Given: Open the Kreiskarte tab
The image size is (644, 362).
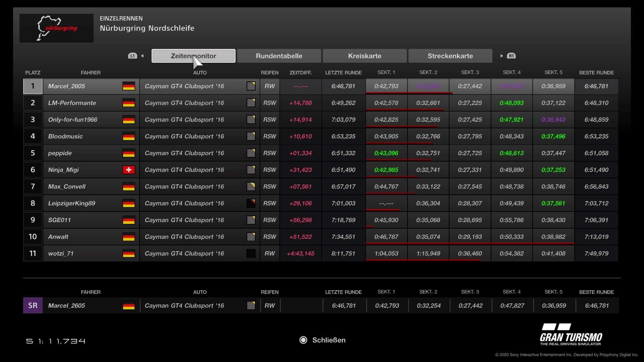Looking at the screenshot, I should 365,56.
